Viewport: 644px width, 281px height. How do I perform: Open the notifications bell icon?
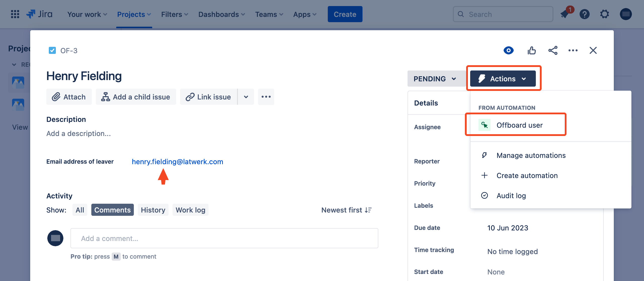pos(565,14)
